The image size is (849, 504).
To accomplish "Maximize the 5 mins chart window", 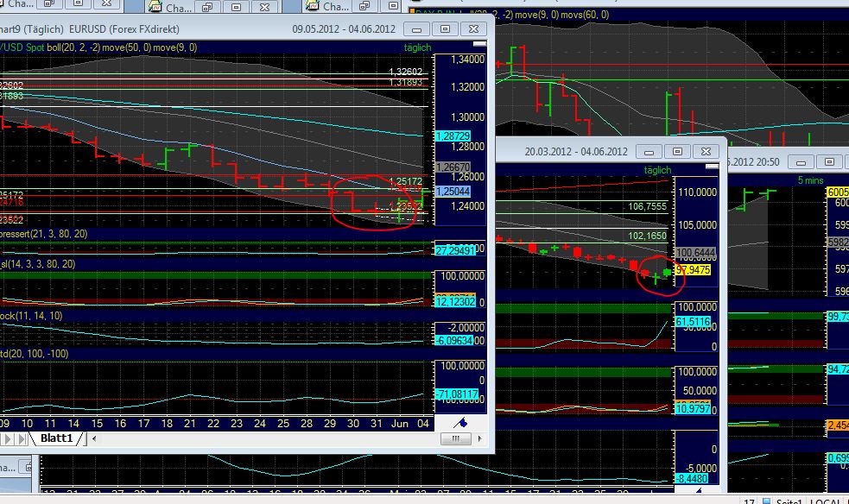I will click(829, 161).
